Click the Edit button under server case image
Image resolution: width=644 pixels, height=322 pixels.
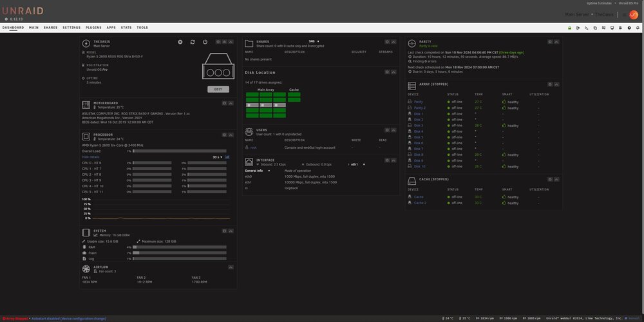[218, 89]
